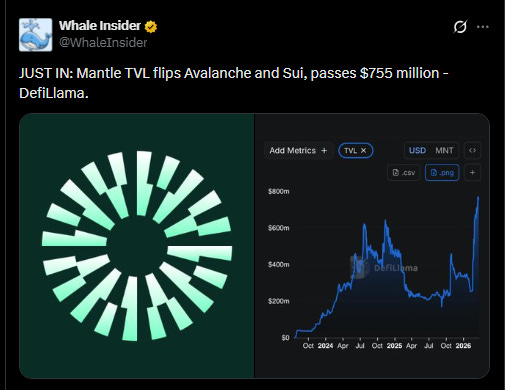Switch chart denomination to MNT
The height and width of the screenshot is (390, 505).
444,150
